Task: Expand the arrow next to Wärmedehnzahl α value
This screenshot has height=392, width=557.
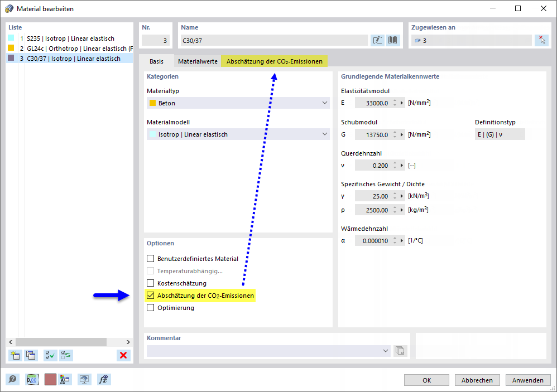Action: click(x=402, y=240)
